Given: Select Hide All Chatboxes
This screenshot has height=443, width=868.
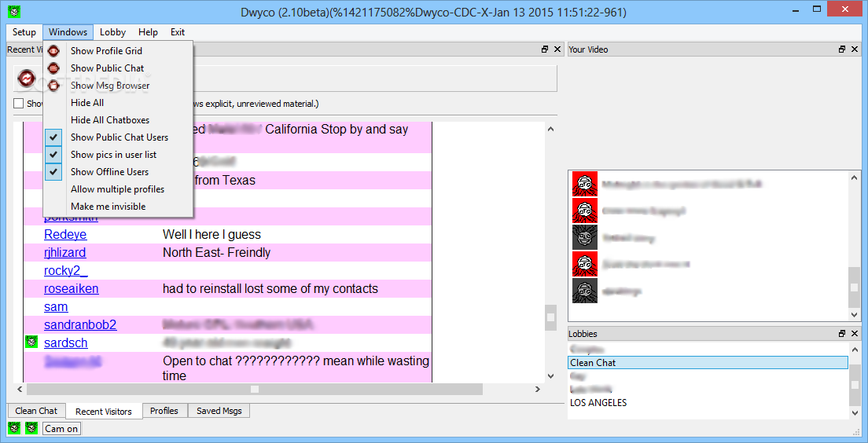Looking at the screenshot, I should coord(119,120).
